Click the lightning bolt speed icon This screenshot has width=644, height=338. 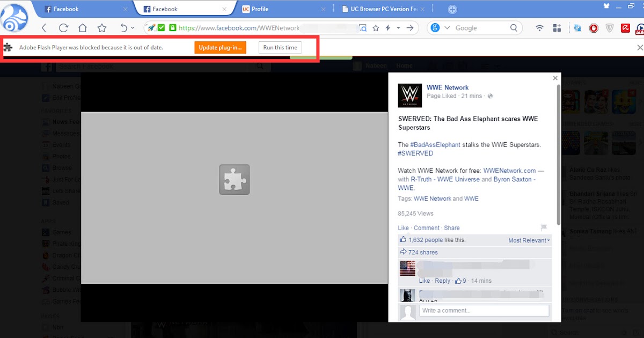387,28
